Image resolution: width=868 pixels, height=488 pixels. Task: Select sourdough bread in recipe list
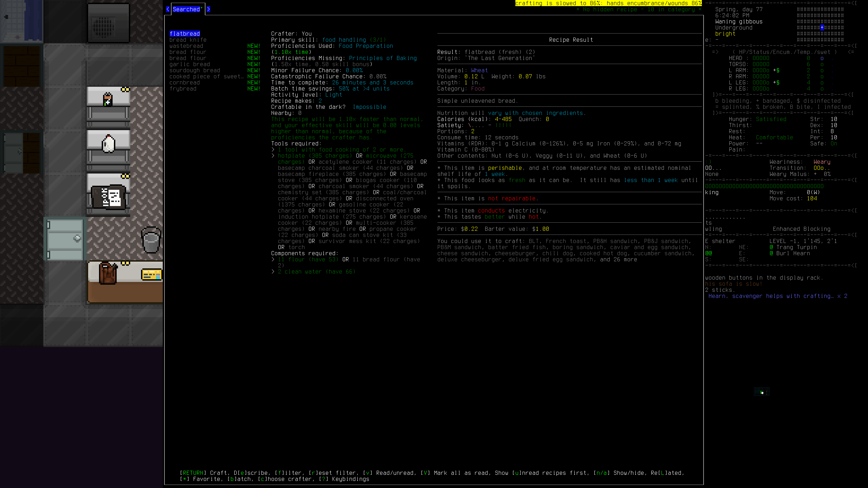coord(195,70)
